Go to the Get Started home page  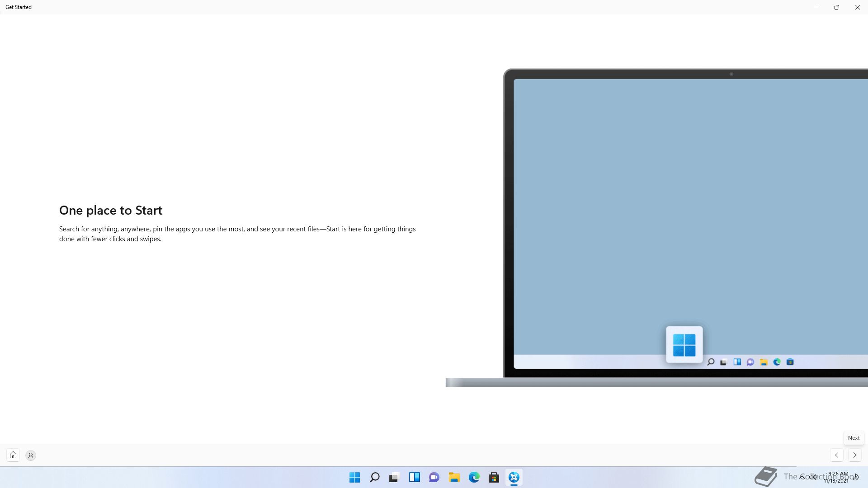pos(13,455)
